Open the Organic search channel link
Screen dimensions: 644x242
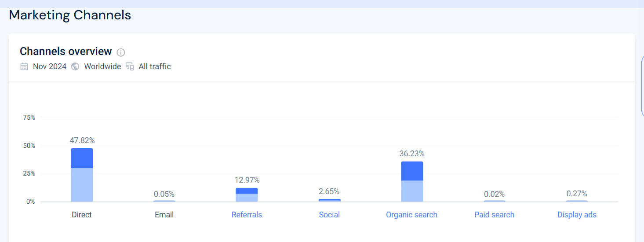411,215
